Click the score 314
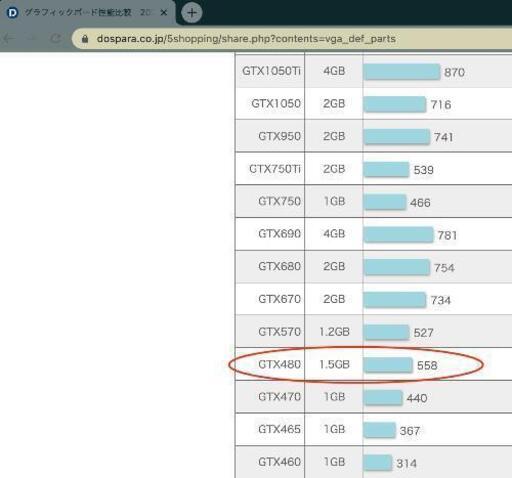This screenshot has width=512, height=478. coord(406,463)
